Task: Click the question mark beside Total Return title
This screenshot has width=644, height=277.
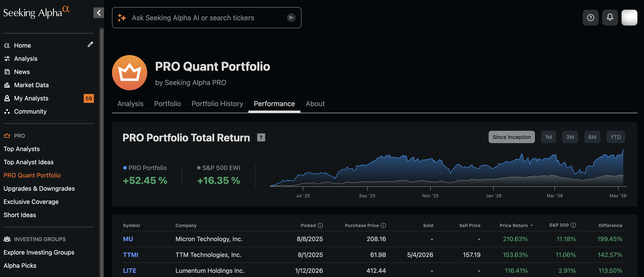Action: (261, 137)
